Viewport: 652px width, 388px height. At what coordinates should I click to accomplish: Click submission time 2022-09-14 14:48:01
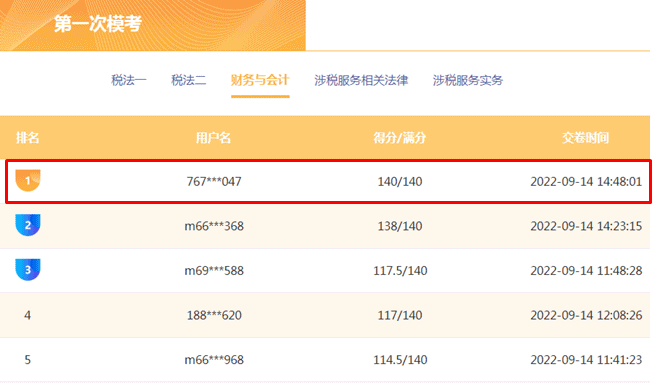(x=586, y=182)
